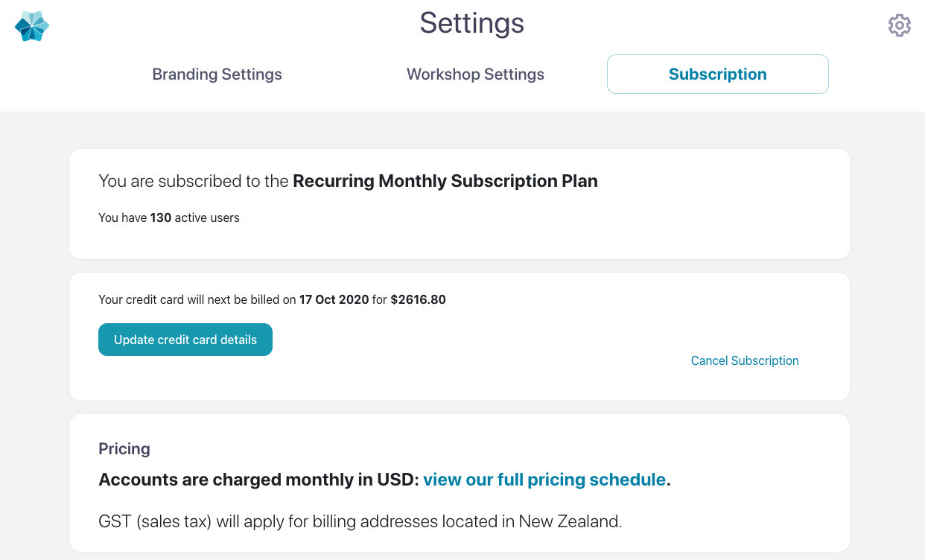Open the Workshop Settings tab
This screenshot has height=560, width=925.
point(475,74)
